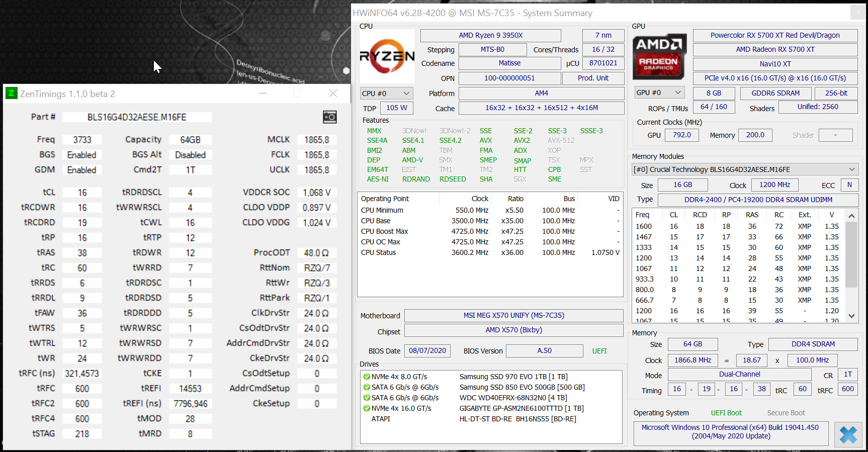Click the Capacity 64GB value
Screen dimensions: 868x452
(190, 140)
